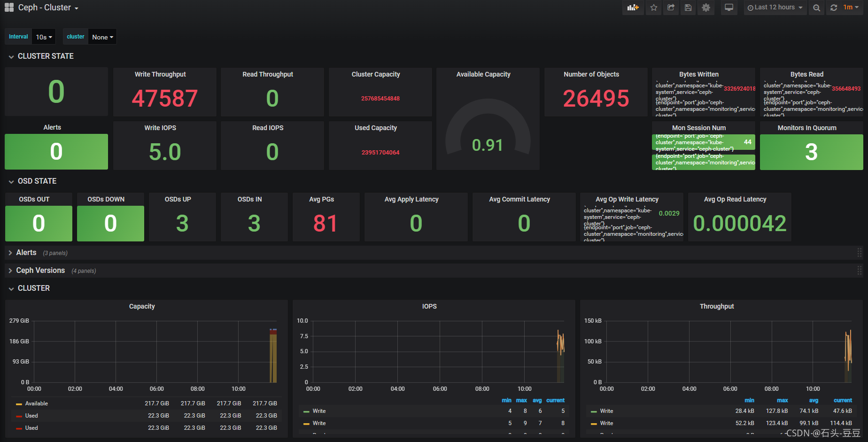Viewport: 868px width, 442px height.
Task: Open the Available Capacity panel title menu
Action: (483, 74)
